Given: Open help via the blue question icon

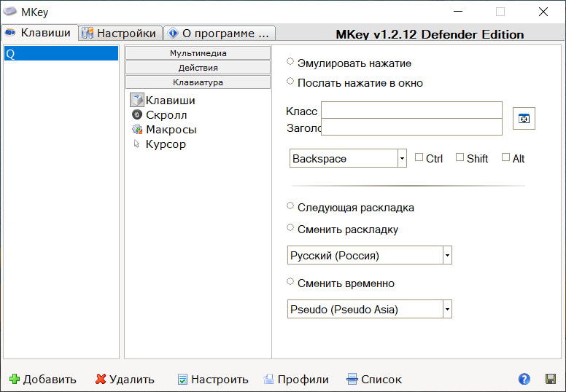Looking at the screenshot, I should (x=524, y=379).
